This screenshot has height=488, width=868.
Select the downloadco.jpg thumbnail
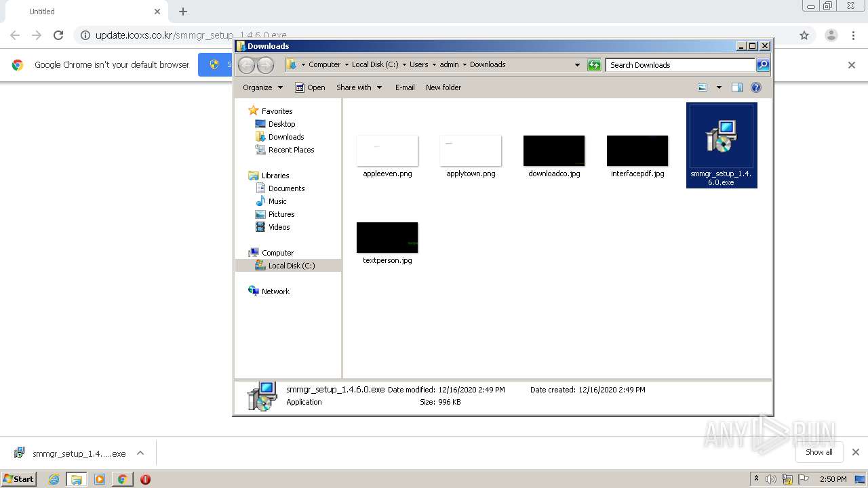pos(554,151)
